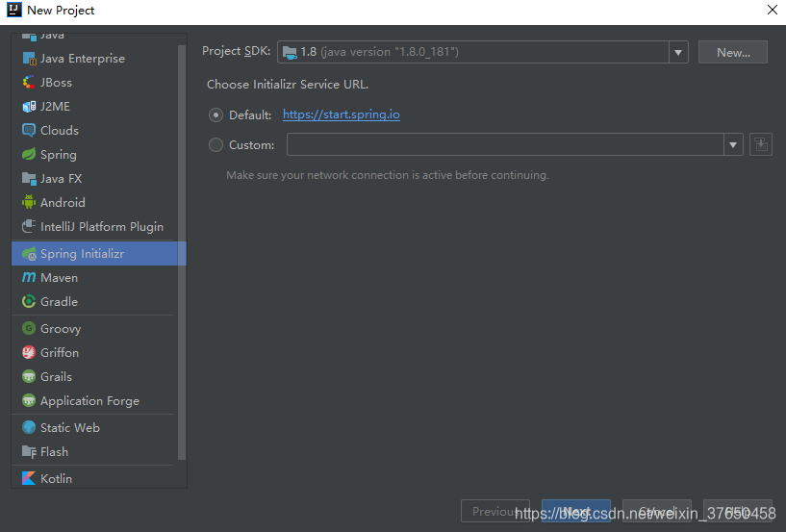The width and height of the screenshot is (786, 532).
Task: Click the Spring Initializr icon
Action: click(x=29, y=254)
